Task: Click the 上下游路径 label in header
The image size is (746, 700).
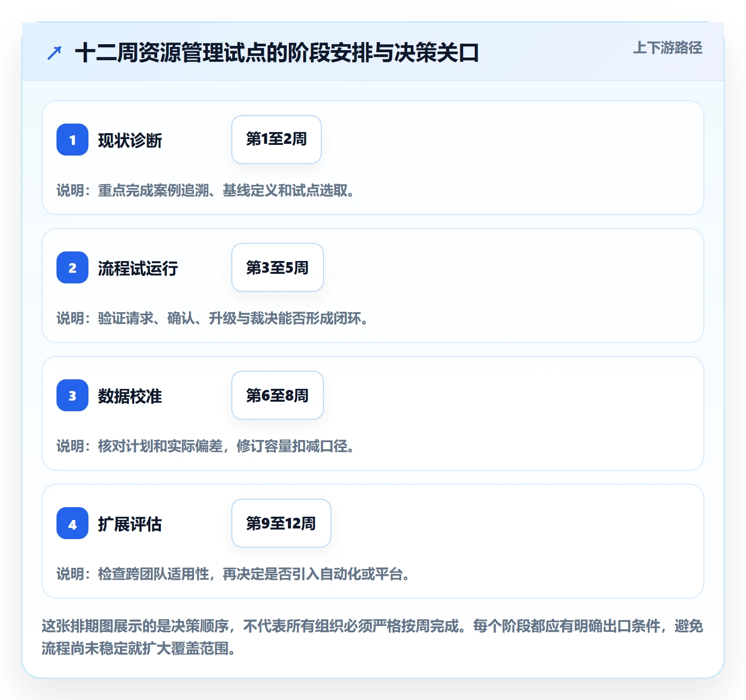Action: click(668, 48)
